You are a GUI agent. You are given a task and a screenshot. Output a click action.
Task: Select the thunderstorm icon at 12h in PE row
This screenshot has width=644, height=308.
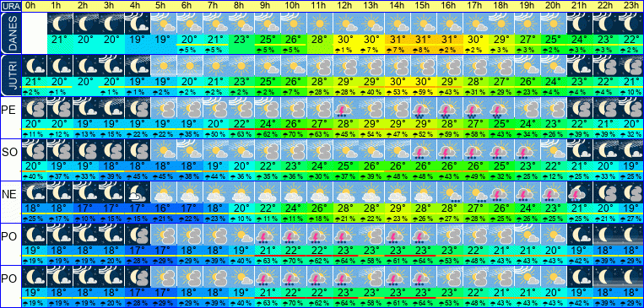click(346, 108)
